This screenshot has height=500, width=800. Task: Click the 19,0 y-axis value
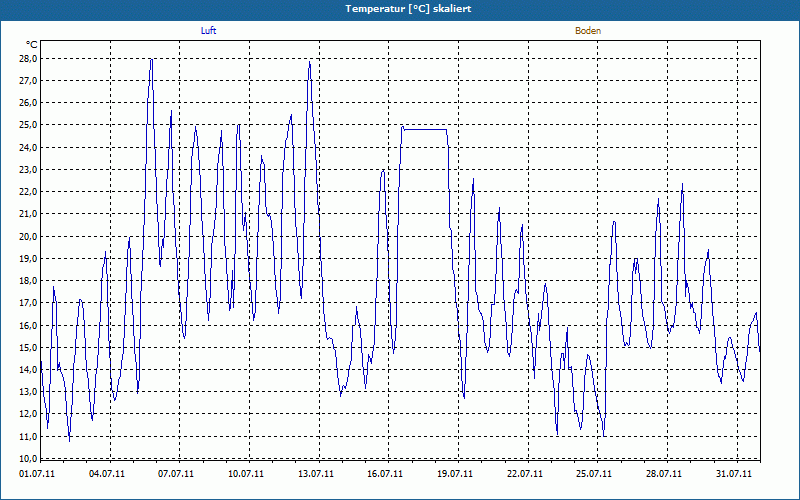[28, 259]
